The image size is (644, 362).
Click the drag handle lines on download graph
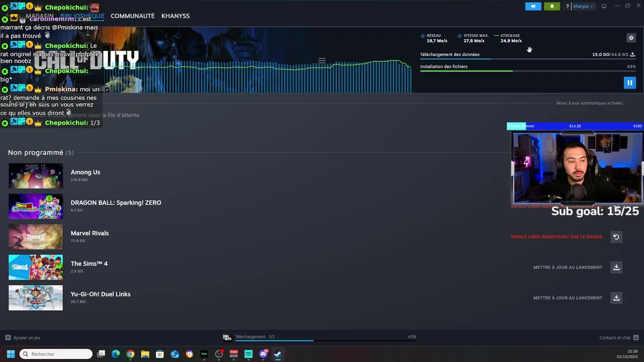click(322, 60)
